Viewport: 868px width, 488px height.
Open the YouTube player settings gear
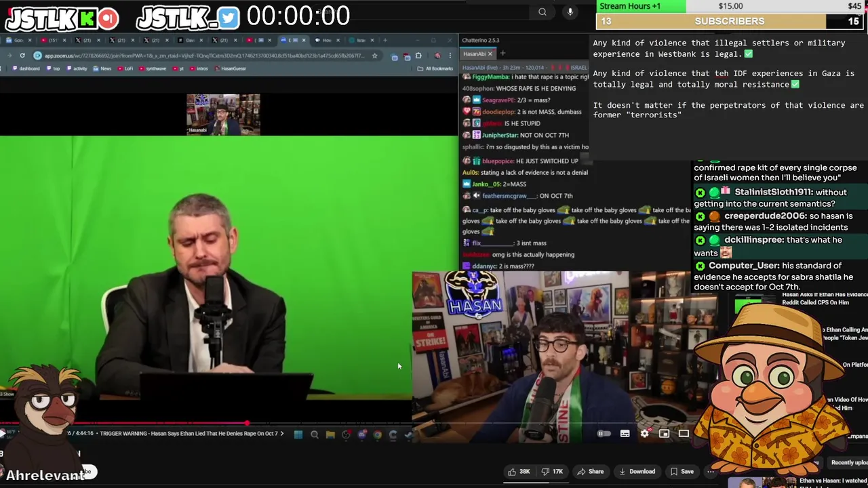pyautogui.click(x=644, y=434)
